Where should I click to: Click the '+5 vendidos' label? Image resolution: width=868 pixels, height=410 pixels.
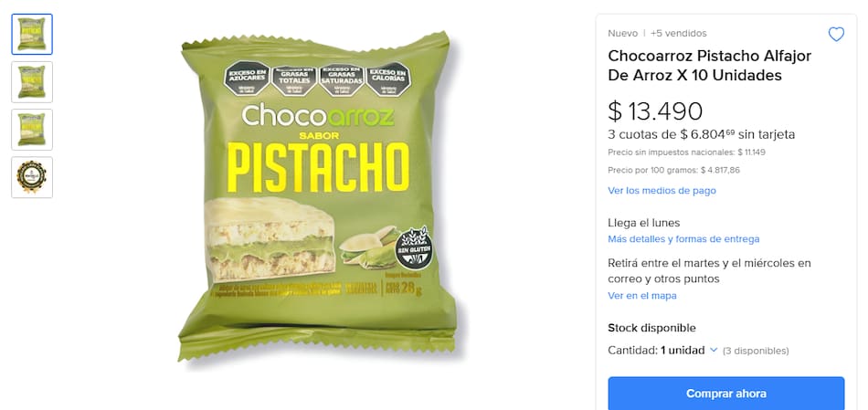click(x=679, y=33)
